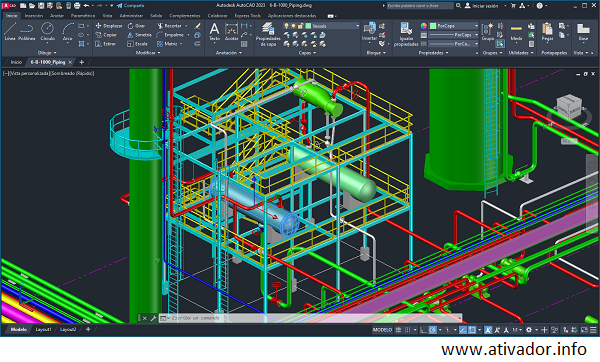Switch to the Layout1 tab
600x362 pixels.
(43, 329)
